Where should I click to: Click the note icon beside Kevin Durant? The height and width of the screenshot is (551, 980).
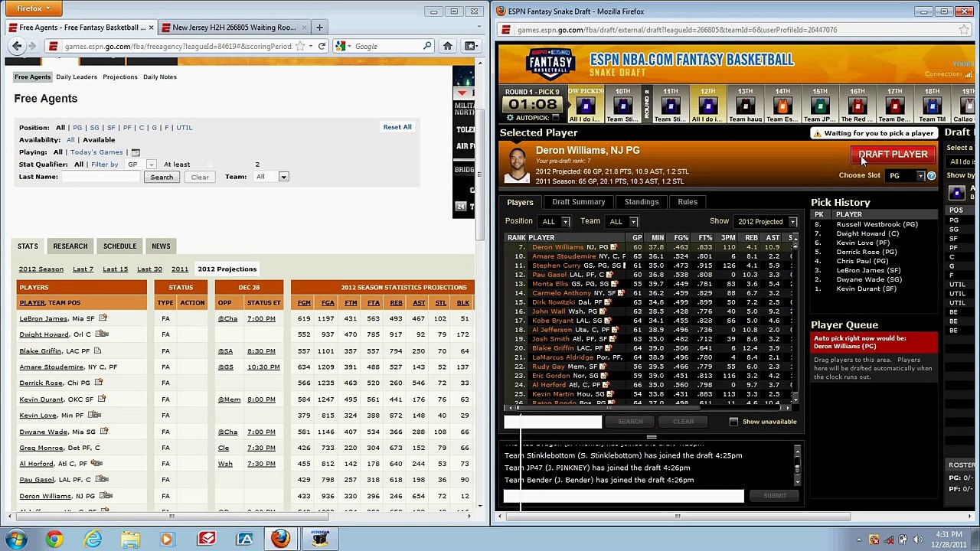[101, 399]
